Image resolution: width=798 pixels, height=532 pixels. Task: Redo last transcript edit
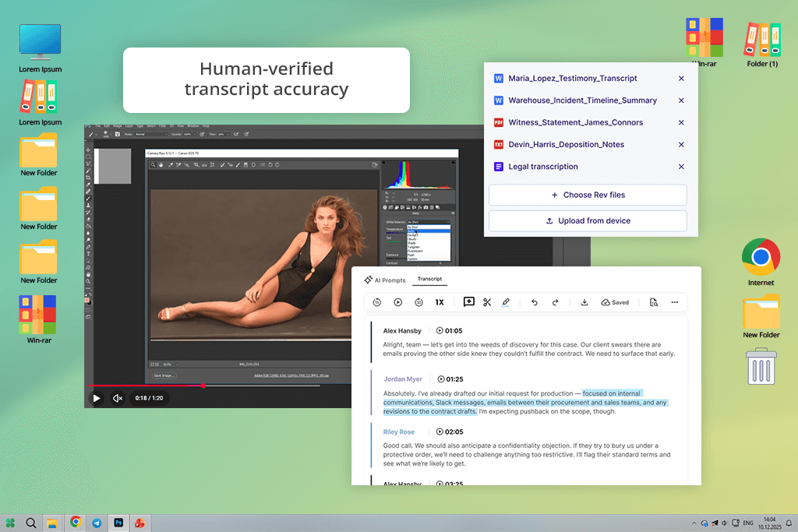(555, 302)
